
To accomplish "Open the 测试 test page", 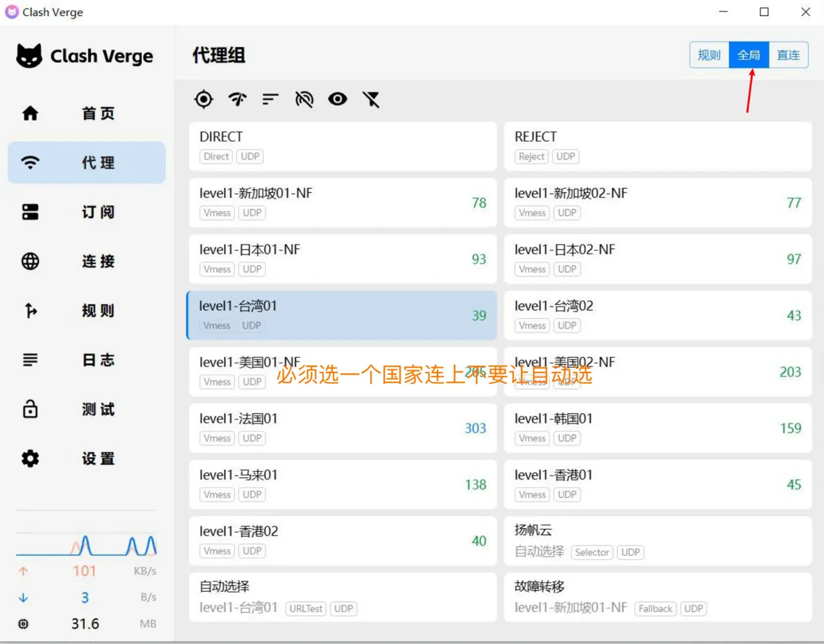I will coord(86,410).
